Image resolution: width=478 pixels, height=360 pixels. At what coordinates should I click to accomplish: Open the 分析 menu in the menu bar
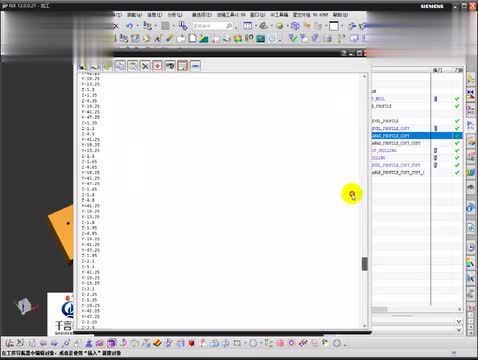pos(175,15)
